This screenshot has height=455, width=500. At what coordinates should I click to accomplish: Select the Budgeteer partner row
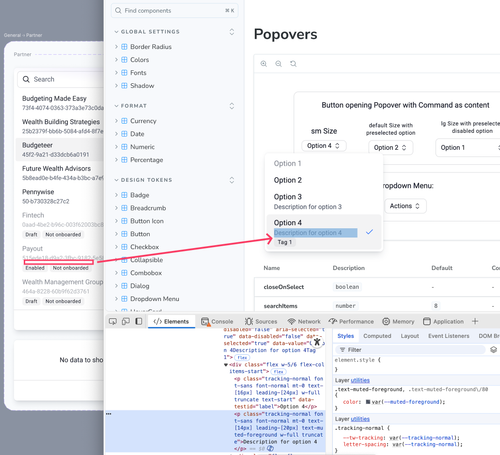point(60,150)
